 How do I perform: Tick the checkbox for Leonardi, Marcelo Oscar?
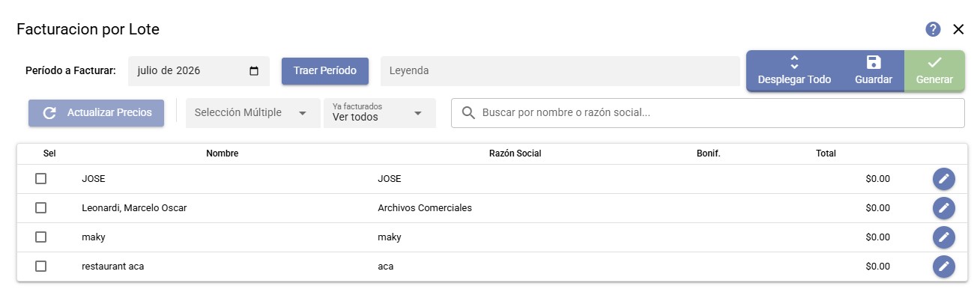click(x=41, y=208)
